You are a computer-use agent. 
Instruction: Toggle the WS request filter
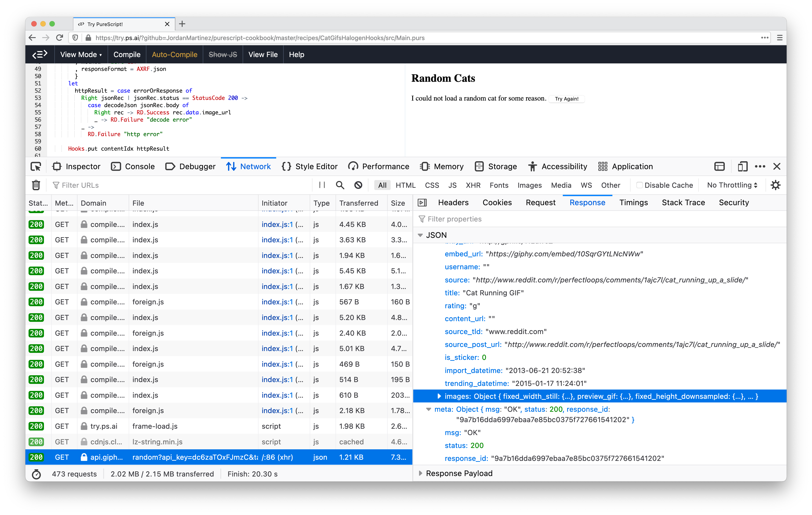pyautogui.click(x=586, y=185)
